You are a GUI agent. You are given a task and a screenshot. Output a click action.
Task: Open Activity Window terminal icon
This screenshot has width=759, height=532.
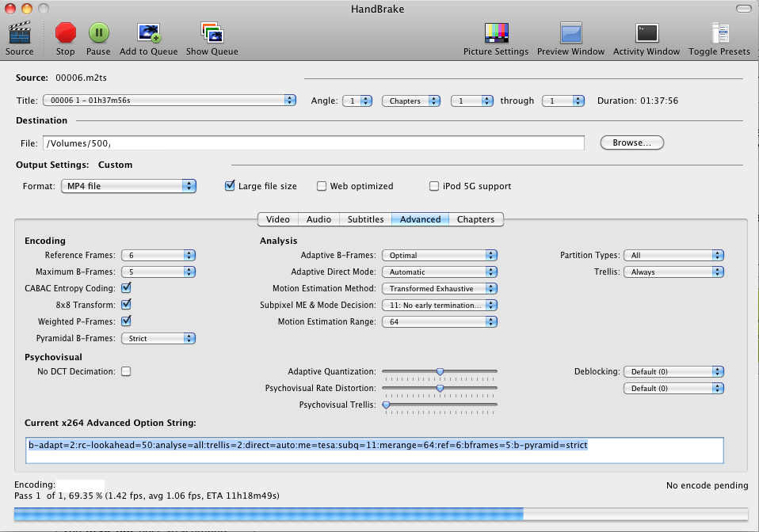tap(646, 33)
